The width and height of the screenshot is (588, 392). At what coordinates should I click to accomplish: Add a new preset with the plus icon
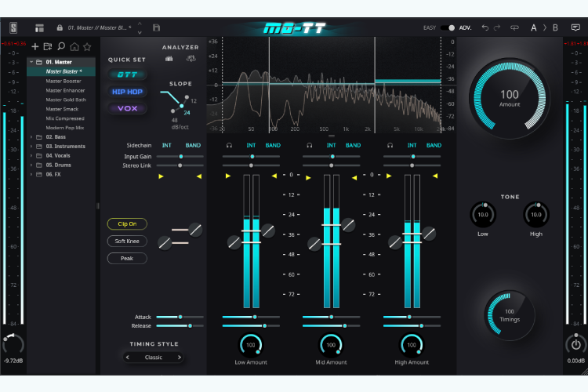point(34,46)
